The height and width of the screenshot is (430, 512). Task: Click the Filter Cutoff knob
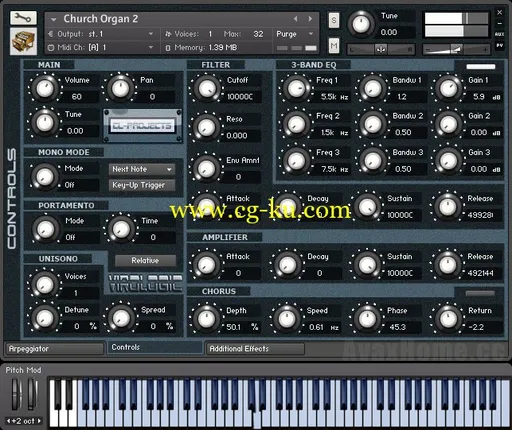click(x=206, y=88)
